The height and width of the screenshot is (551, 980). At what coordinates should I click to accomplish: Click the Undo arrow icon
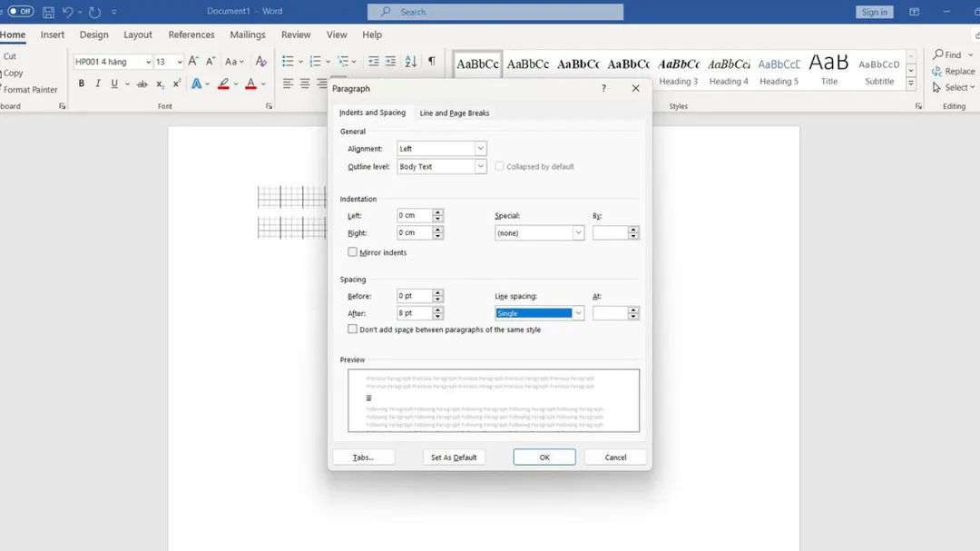pos(68,12)
